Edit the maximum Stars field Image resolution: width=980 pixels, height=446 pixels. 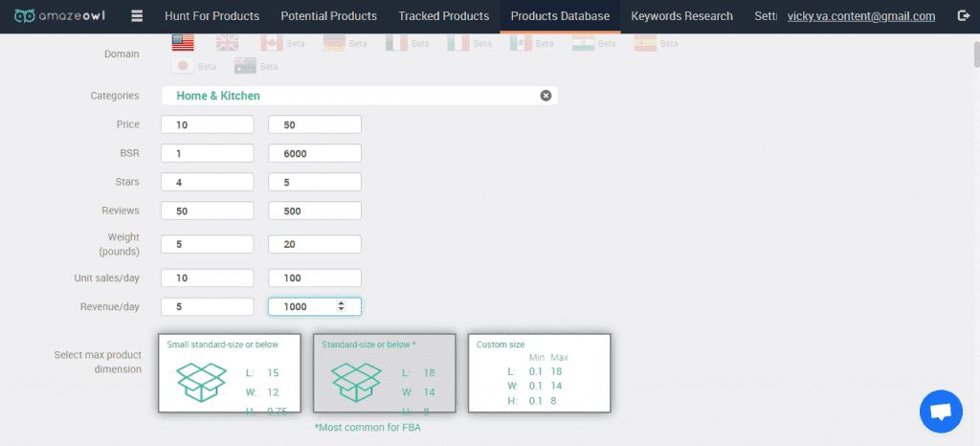315,182
